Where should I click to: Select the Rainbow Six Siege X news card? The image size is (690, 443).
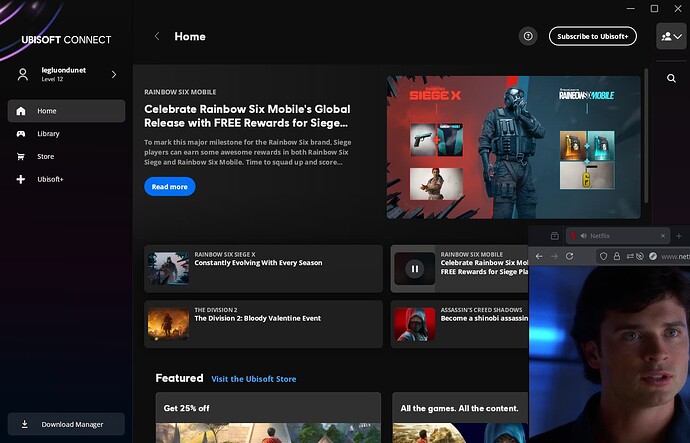264,268
